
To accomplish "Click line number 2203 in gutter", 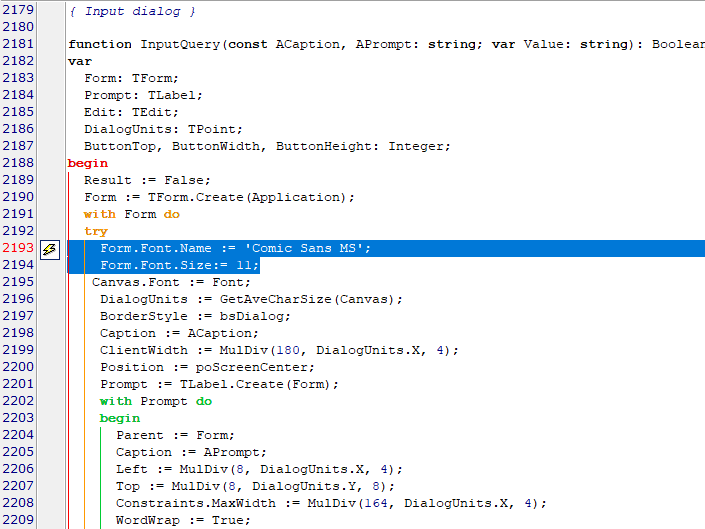I will (x=18, y=418).
